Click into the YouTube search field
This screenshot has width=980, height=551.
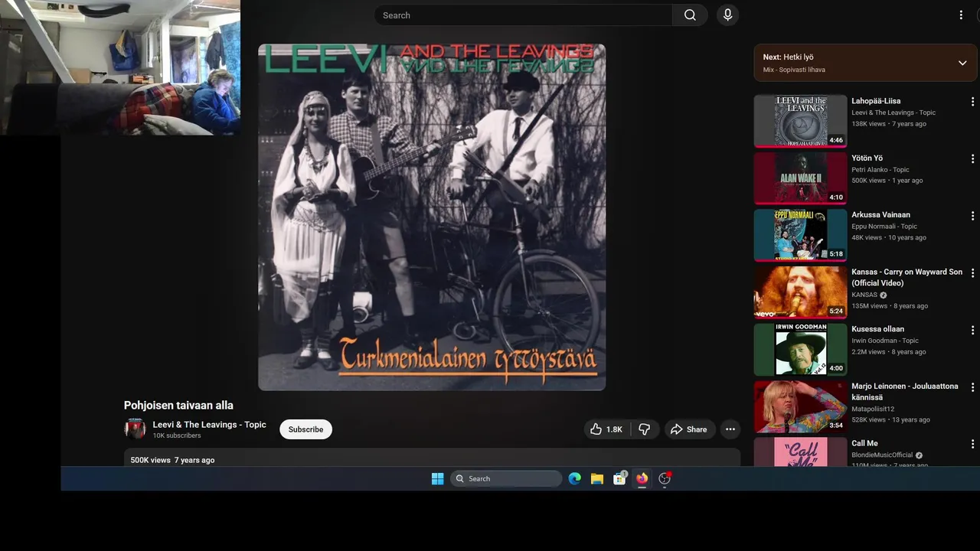(523, 15)
